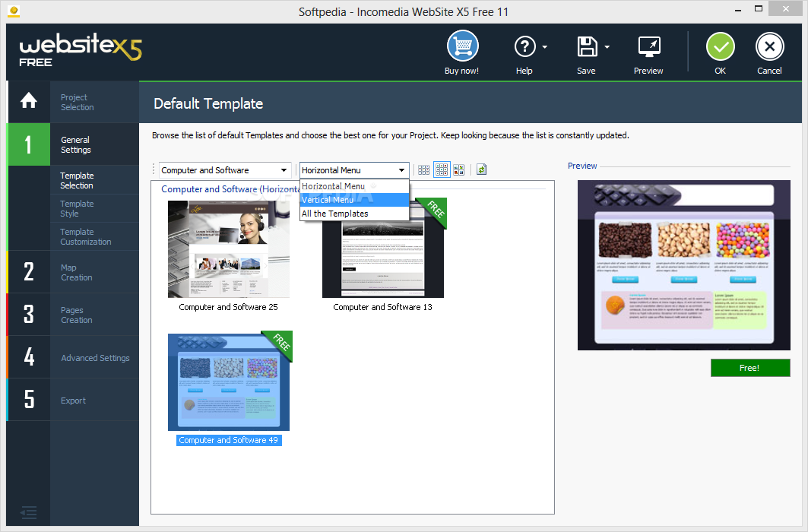The height and width of the screenshot is (532, 808).
Task: Click the title bar application icon
Action: click(14, 11)
